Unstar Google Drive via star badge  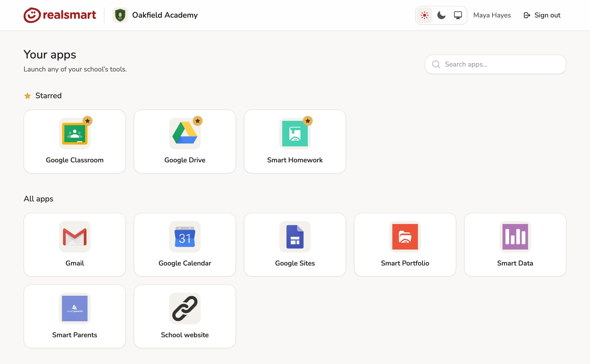click(x=198, y=121)
